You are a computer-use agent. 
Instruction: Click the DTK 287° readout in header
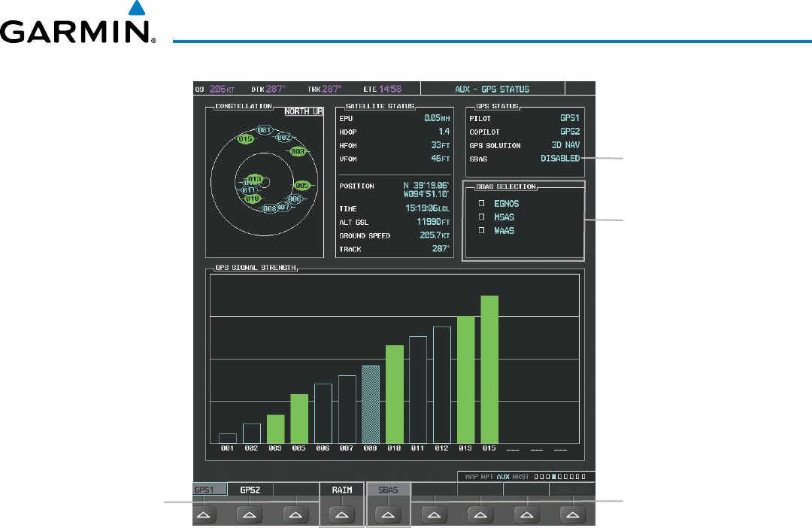click(268, 89)
